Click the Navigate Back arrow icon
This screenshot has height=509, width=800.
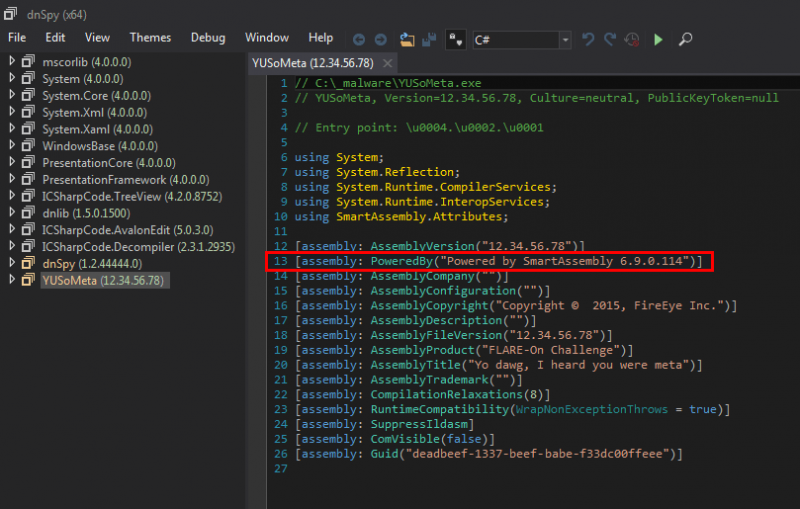coord(359,39)
